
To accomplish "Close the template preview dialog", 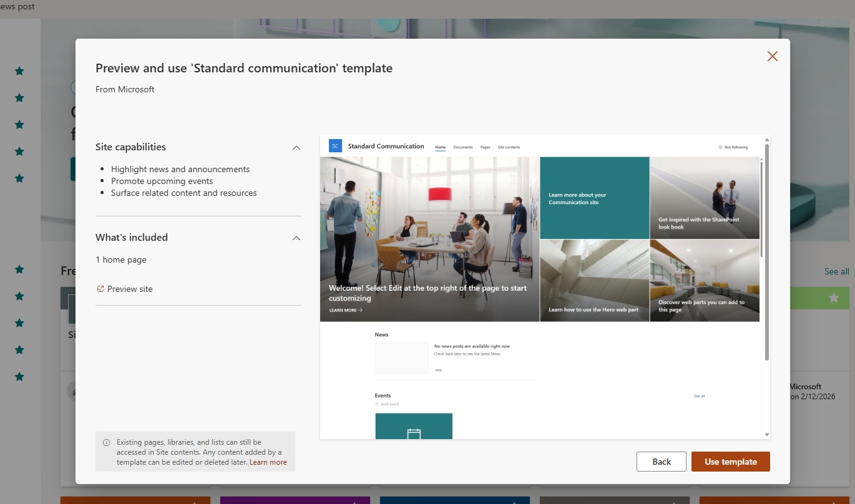I will click(x=772, y=56).
